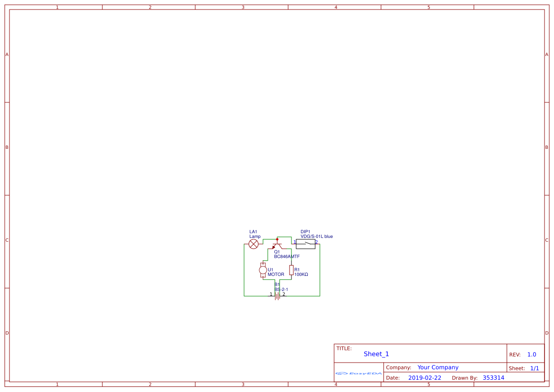Click the EasyEDA logo in title block

click(359, 373)
